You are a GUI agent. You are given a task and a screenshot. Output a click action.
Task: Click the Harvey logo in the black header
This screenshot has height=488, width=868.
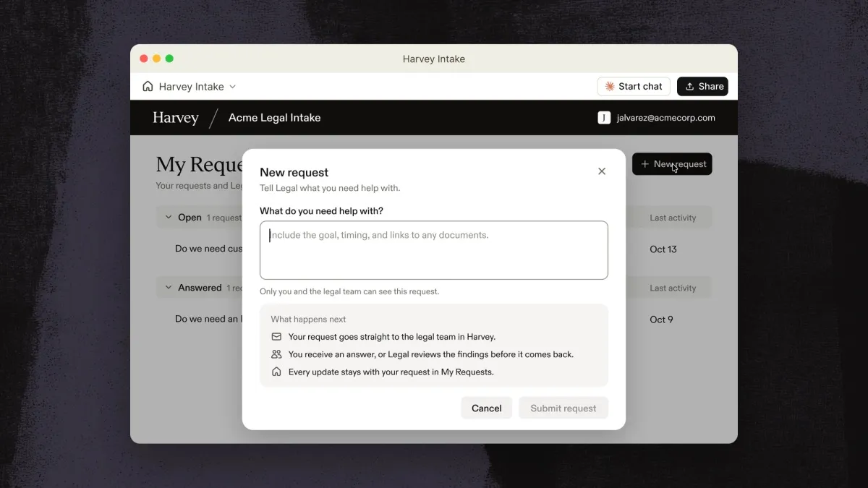(176, 118)
